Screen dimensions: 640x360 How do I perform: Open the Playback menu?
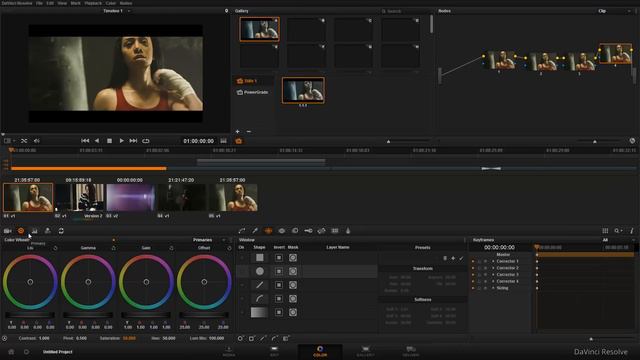[x=93, y=3]
